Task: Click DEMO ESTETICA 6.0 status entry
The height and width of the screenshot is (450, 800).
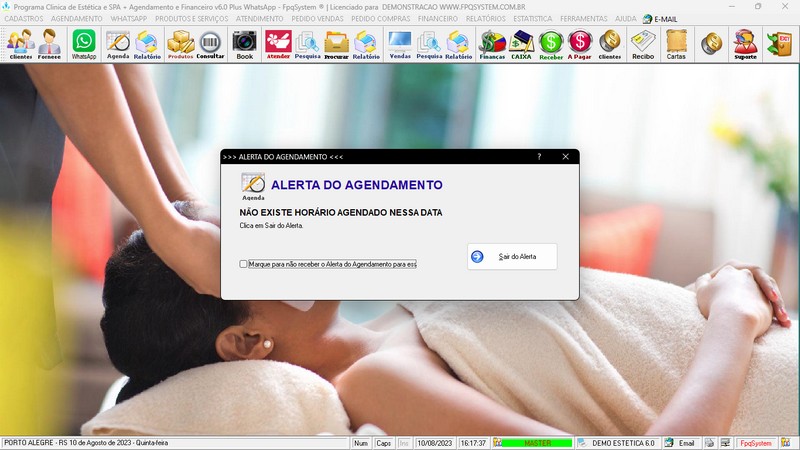Action: (x=618, y=443)
